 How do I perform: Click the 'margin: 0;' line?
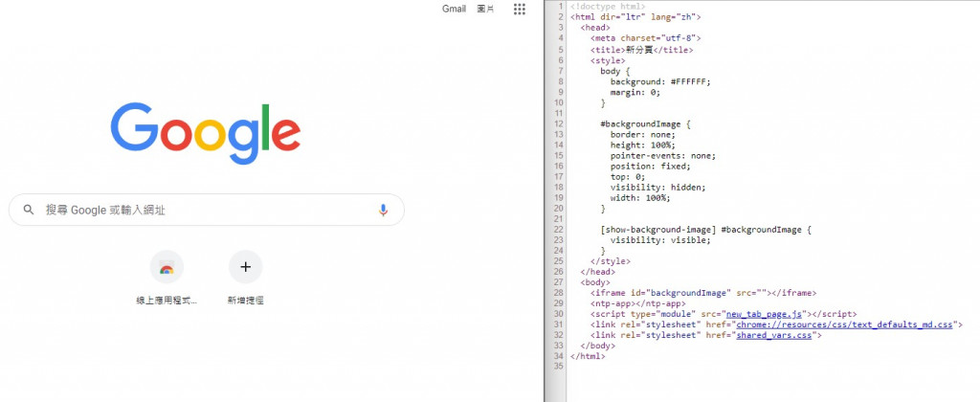coord(635,92)
